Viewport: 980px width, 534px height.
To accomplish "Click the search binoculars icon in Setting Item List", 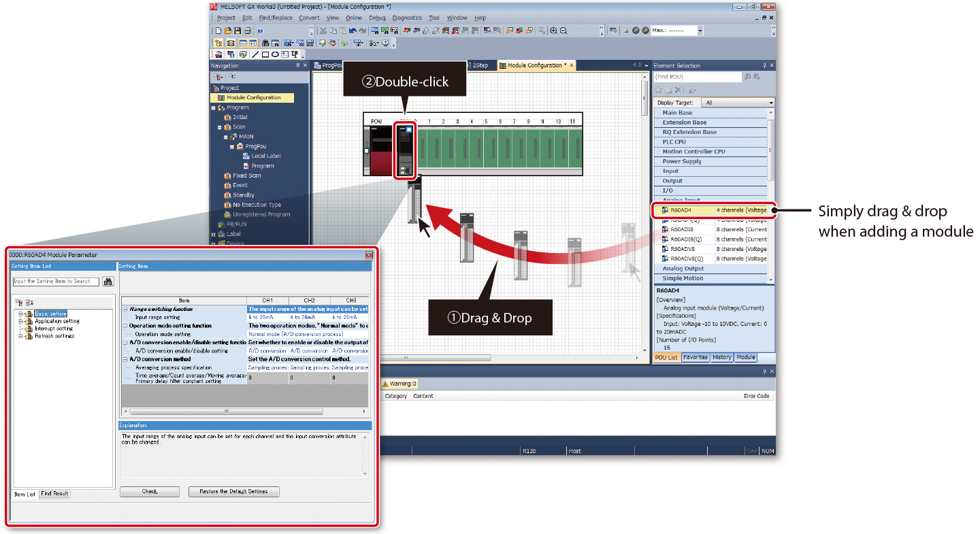I will (x=108, y=282).
